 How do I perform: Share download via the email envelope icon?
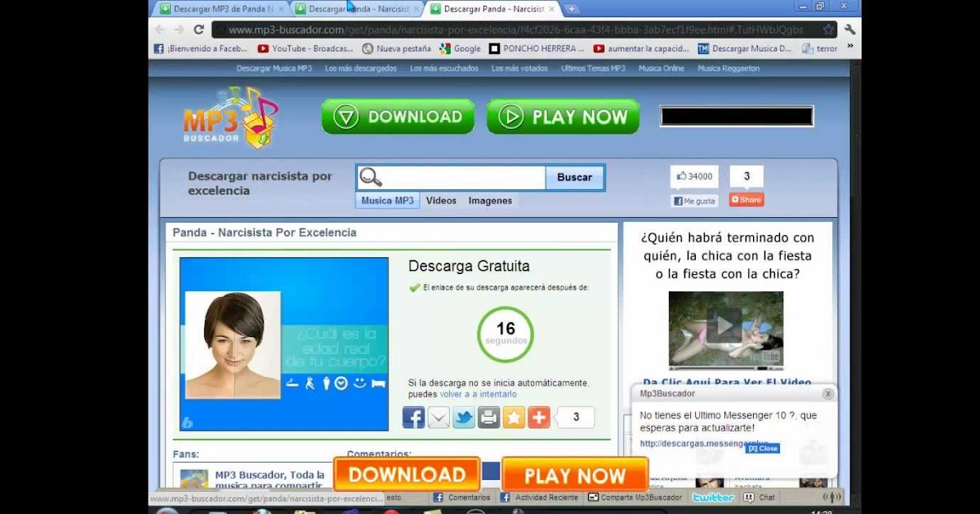click(439, 418)
